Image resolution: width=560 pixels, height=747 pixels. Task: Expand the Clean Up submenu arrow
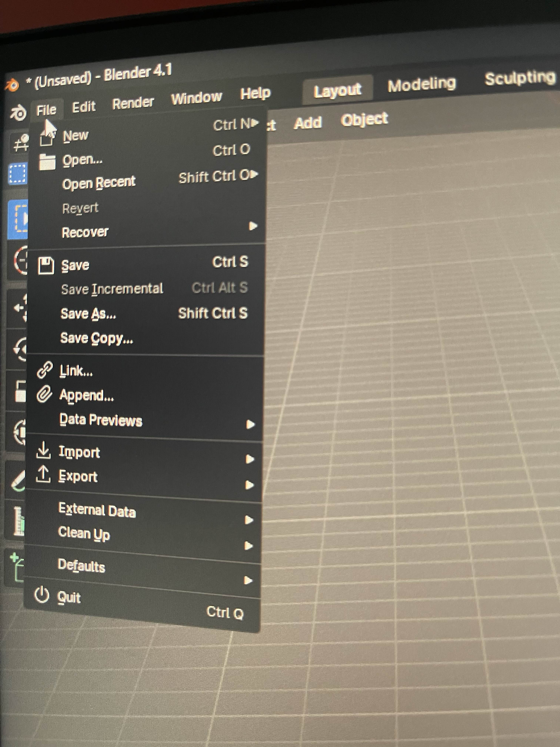[249, 546]
